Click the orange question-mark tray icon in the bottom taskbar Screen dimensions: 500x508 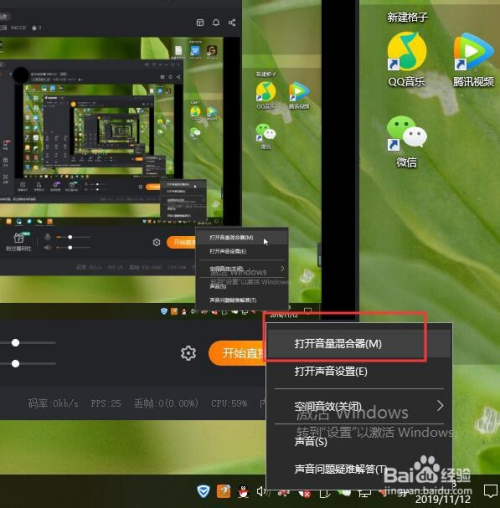coord(223,491)
